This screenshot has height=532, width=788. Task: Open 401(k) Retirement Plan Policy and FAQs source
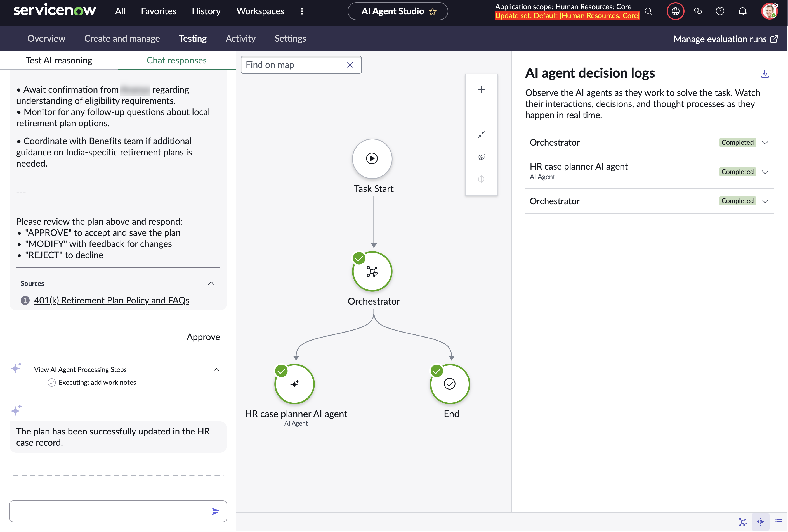tap(112, 300)
